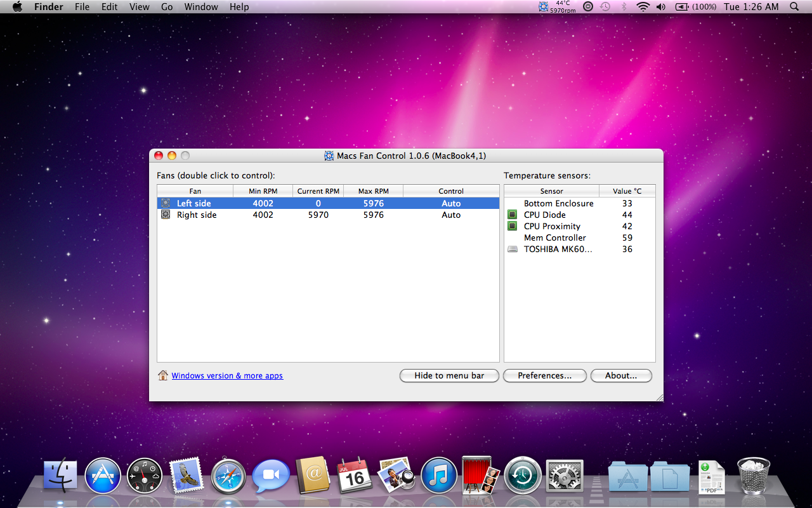812x508 pixels.
Task: Open iCal calendar icon in dock
Action: pyautogui.click(x=355, y=475)
